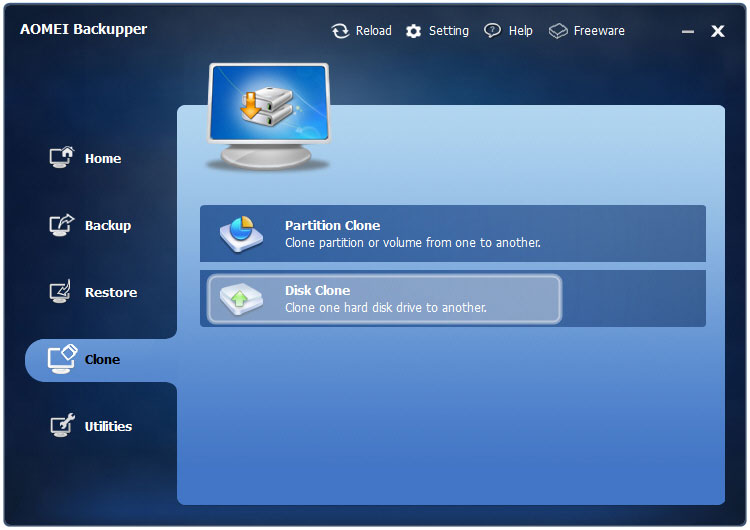Click the Clone sidebar icon

coord(62,359)
